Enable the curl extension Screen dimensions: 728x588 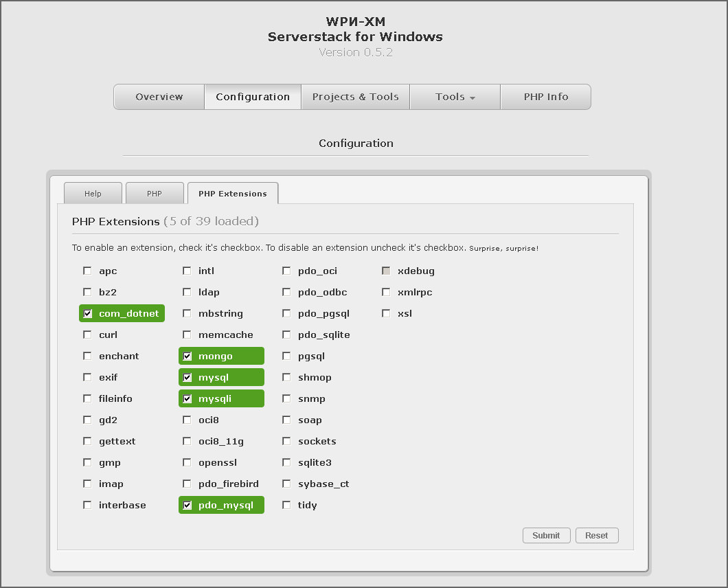pos(87,335)
